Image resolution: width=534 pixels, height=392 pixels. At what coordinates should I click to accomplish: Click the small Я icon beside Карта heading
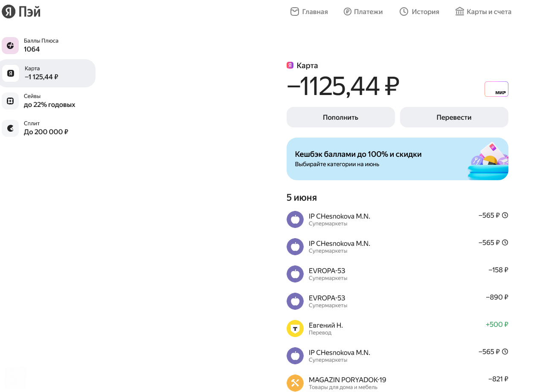[290, 65]
